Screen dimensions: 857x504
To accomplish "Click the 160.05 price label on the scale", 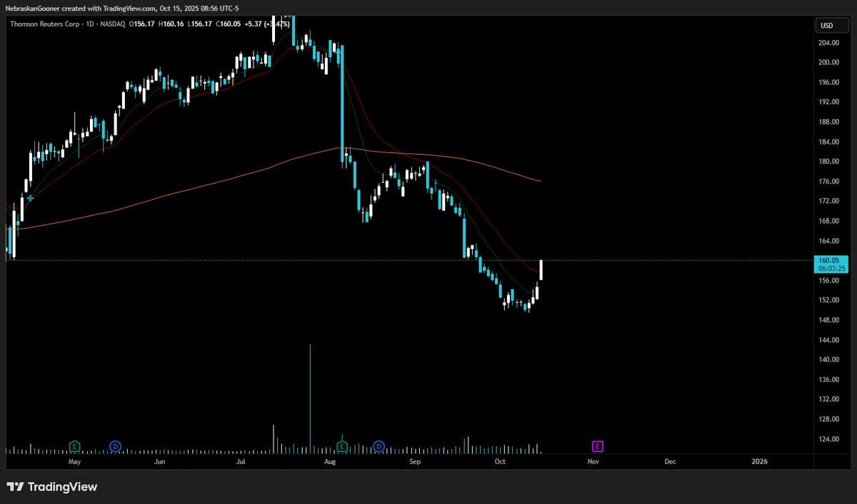I will pyautogui.click(x=831, y=261).
